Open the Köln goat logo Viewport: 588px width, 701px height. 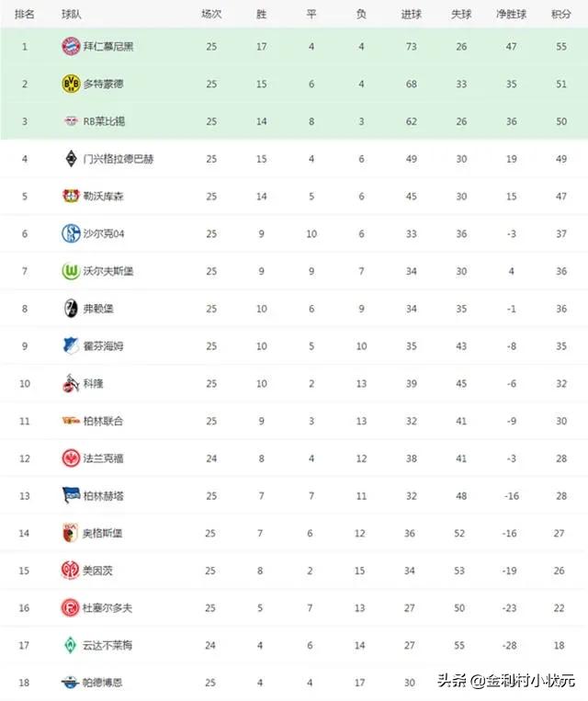click(71, 383)
